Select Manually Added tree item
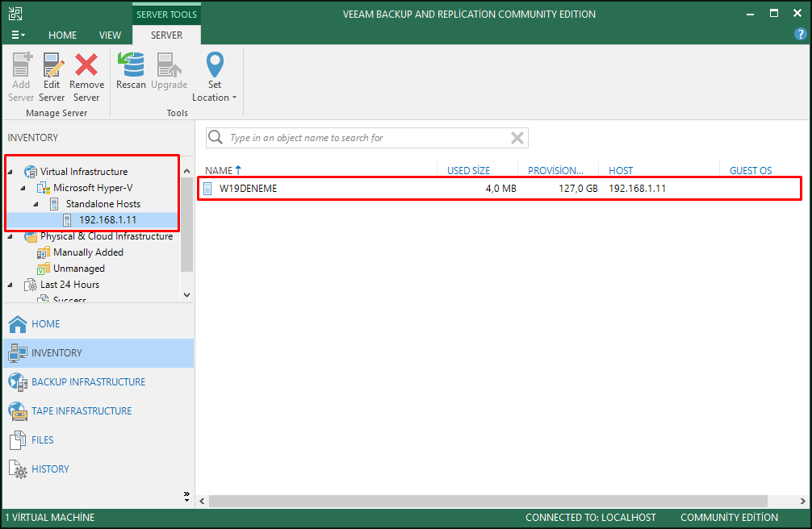 [88, 252]
